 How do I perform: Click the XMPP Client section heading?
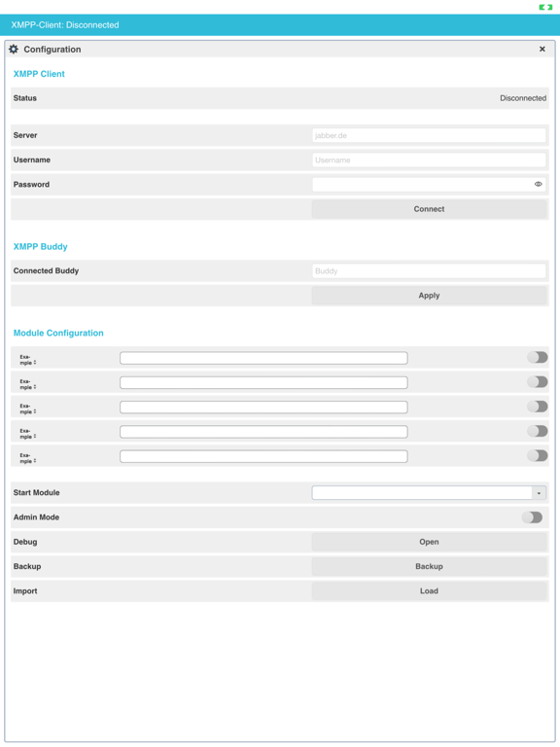39,74
